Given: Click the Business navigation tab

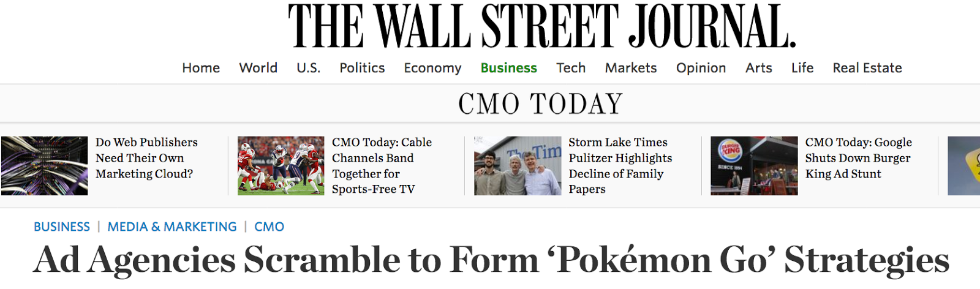Looking at the screenshot, I should (508, 68).
